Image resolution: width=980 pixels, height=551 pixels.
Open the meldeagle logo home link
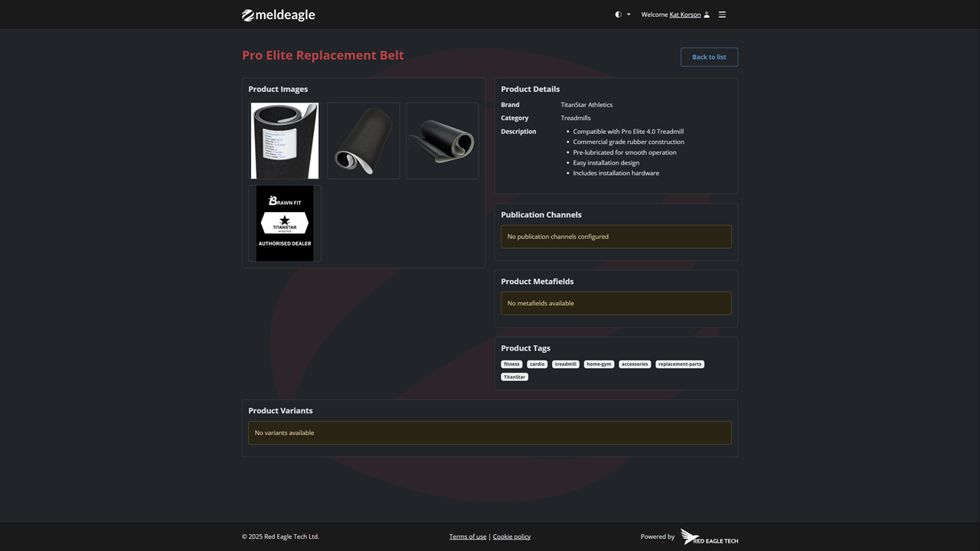point(278,15)
